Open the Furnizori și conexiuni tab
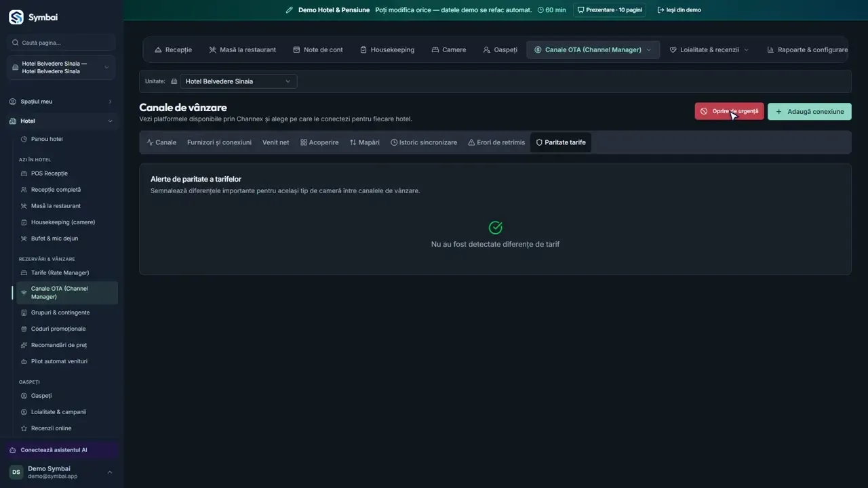 (x=219, y=142)
